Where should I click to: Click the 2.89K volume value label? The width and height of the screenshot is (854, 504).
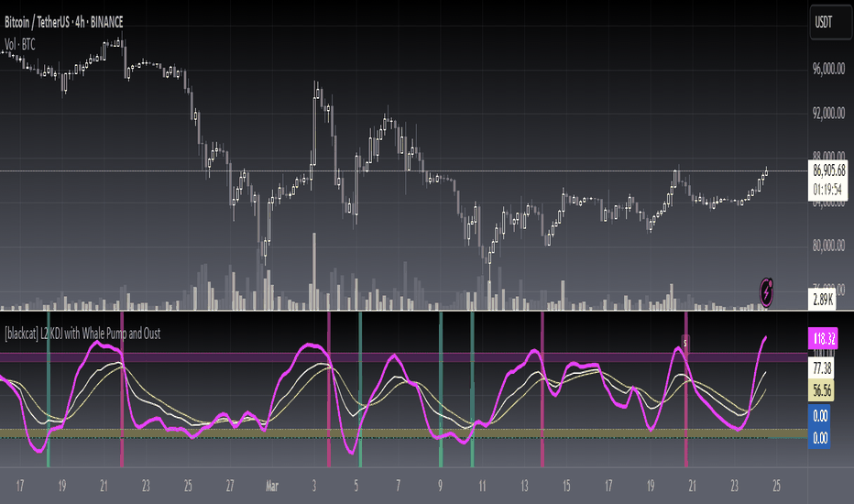coord(823,299)
